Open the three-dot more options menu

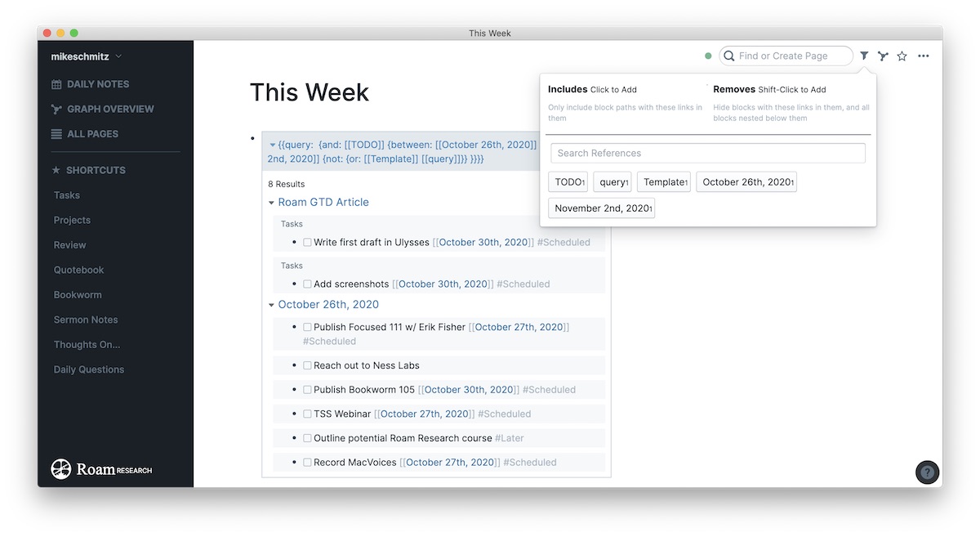(x=924, y=56)
